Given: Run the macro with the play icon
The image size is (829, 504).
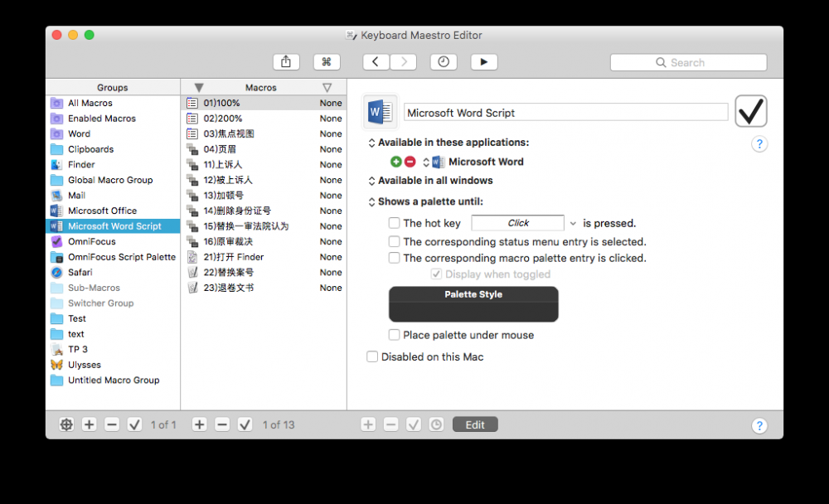Looking at the screenshot, I should (483, 61).
